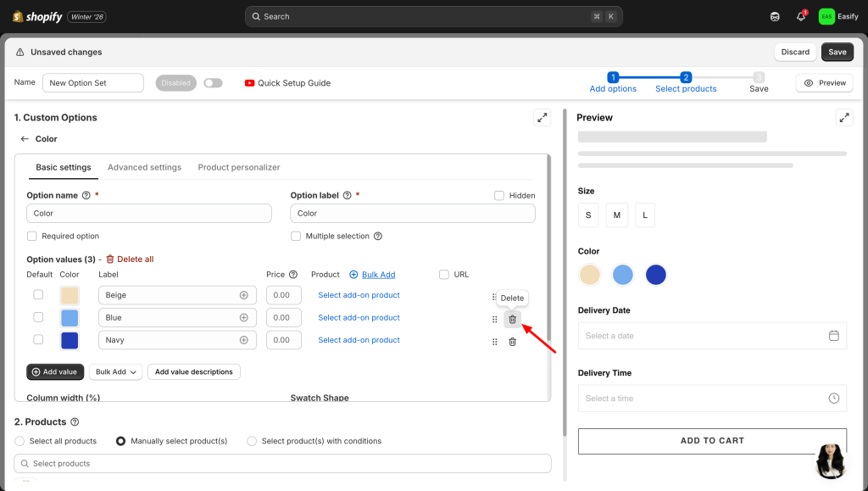Open the Bulk Add dropdown button

(x=116, y=372)
